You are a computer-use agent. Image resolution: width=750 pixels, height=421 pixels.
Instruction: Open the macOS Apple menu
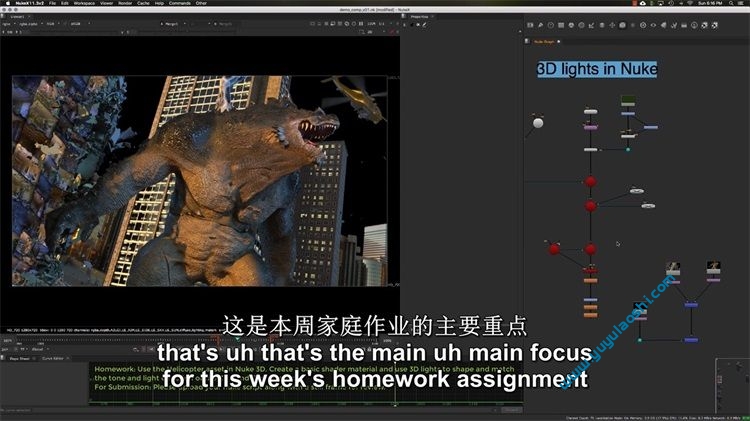[8, 3]
